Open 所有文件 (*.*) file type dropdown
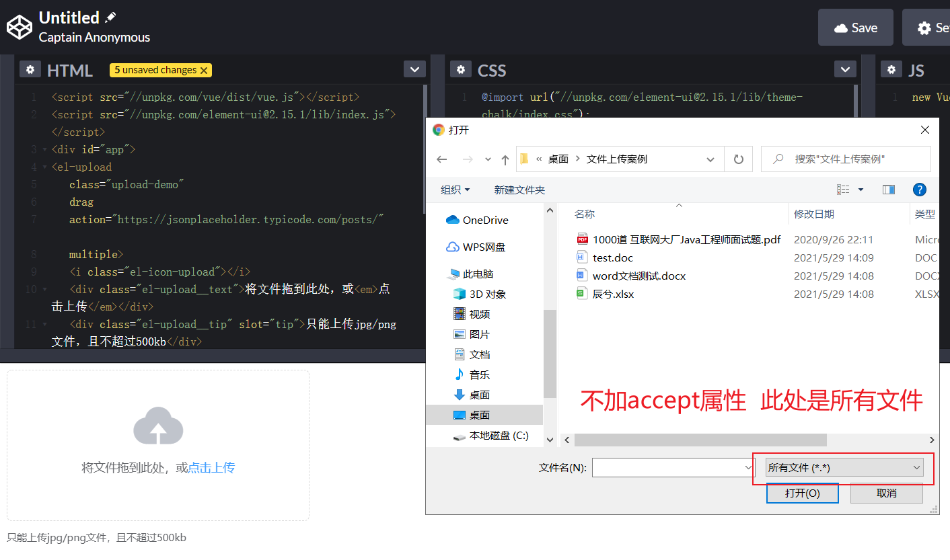The image size is (950, 560). [x=844, y=467]
